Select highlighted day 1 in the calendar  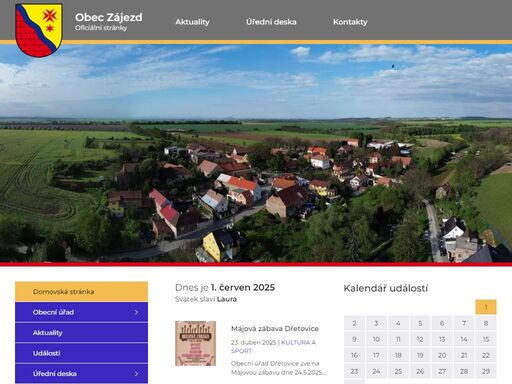[x=486, y=307]
